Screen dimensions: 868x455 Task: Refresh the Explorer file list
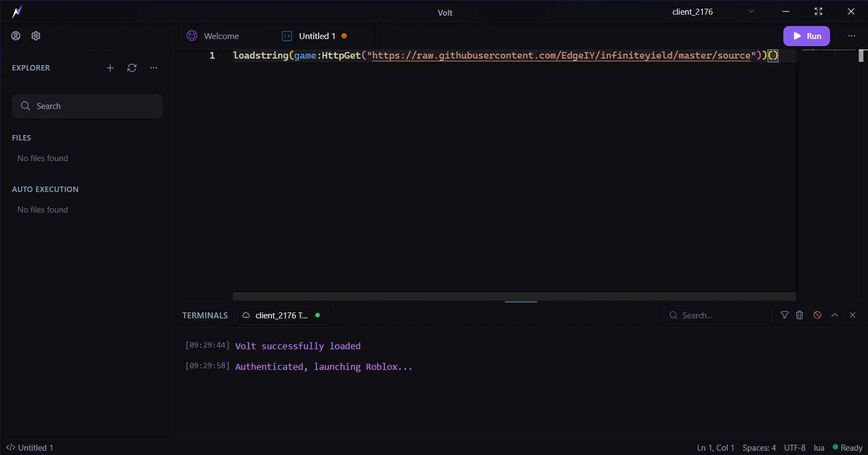pyautogui.click(x=132, y=68)
